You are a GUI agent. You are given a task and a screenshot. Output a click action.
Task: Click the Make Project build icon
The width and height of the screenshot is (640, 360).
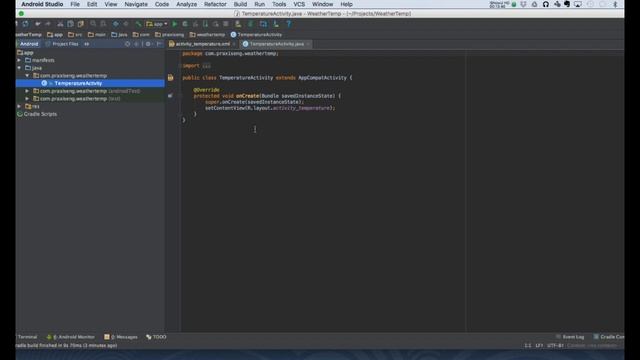pos(138,24)
